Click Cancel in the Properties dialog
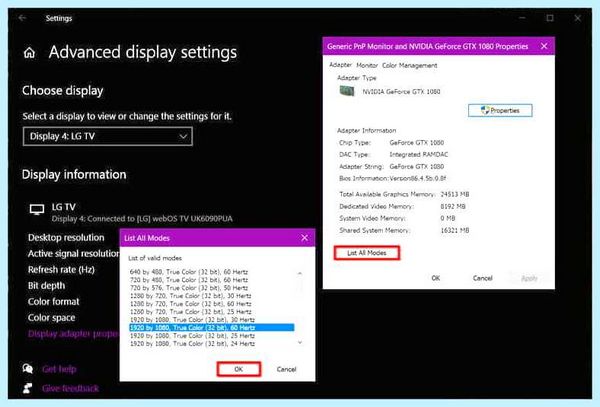 click(483, 278)
